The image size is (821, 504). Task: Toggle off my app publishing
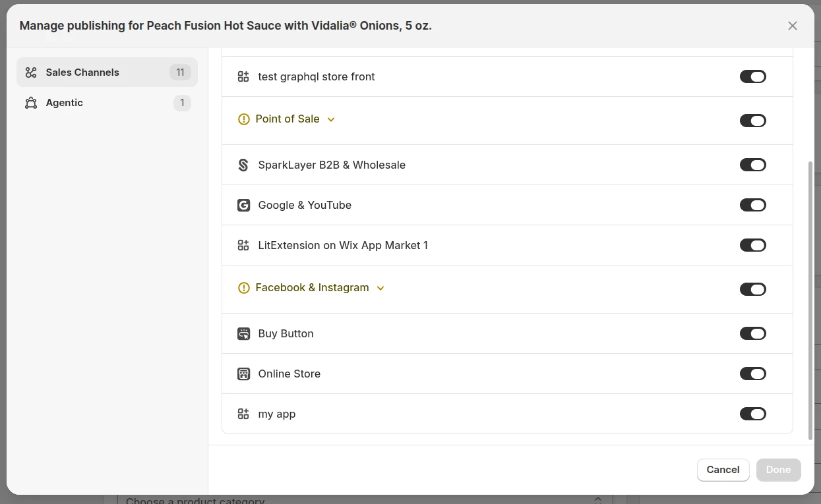click(752, 414)
